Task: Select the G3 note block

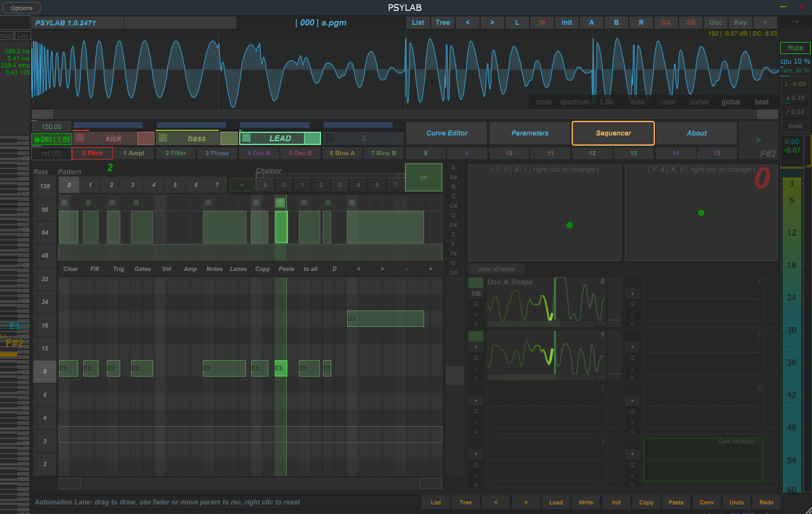Action: coord(385,319)
